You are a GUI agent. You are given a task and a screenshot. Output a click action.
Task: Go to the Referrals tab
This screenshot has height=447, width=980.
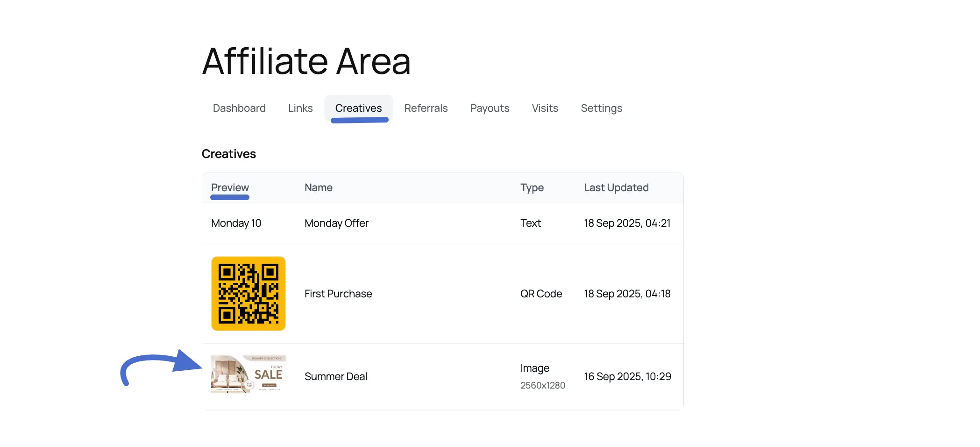tap(426, 108)
